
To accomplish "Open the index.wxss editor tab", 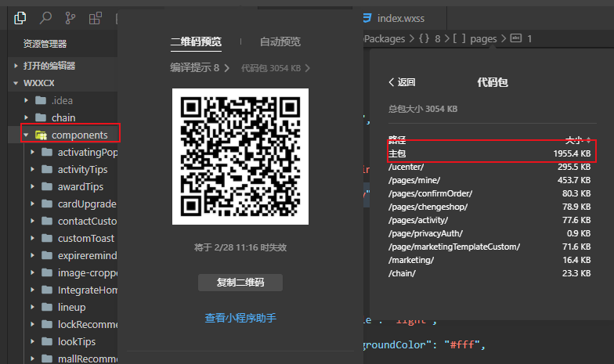I will point(401,19).
